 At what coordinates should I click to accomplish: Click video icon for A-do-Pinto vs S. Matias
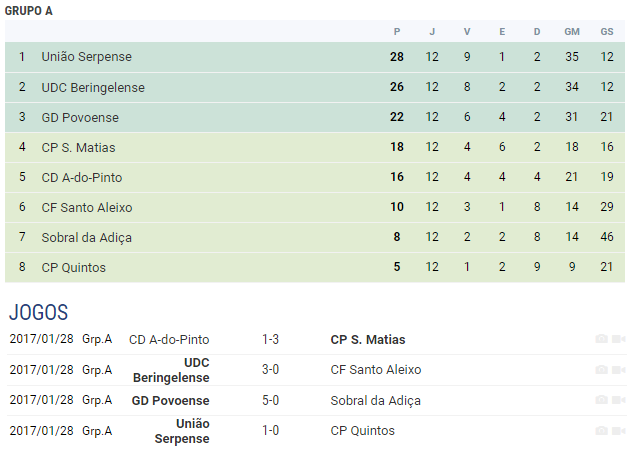619,340
